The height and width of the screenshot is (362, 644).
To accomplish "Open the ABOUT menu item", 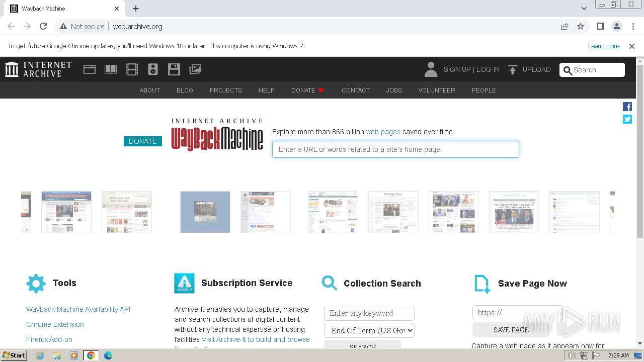I will [x=150, y=90].
